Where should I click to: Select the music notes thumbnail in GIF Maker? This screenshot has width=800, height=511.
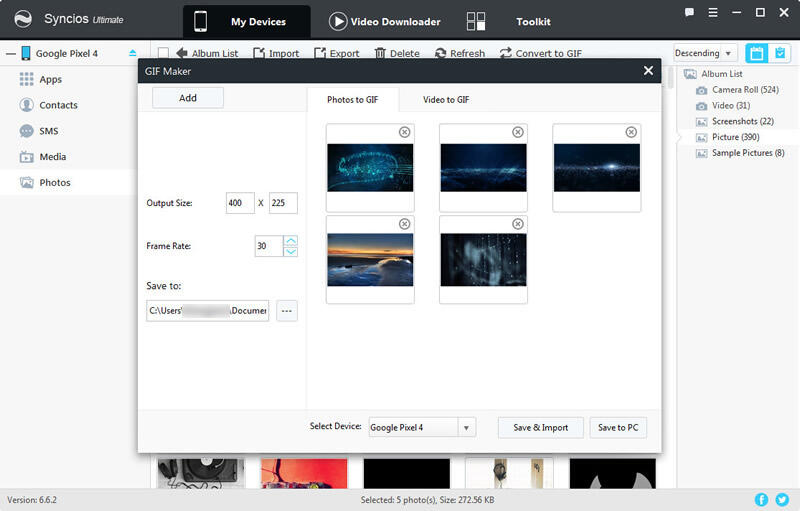[370, 168]
